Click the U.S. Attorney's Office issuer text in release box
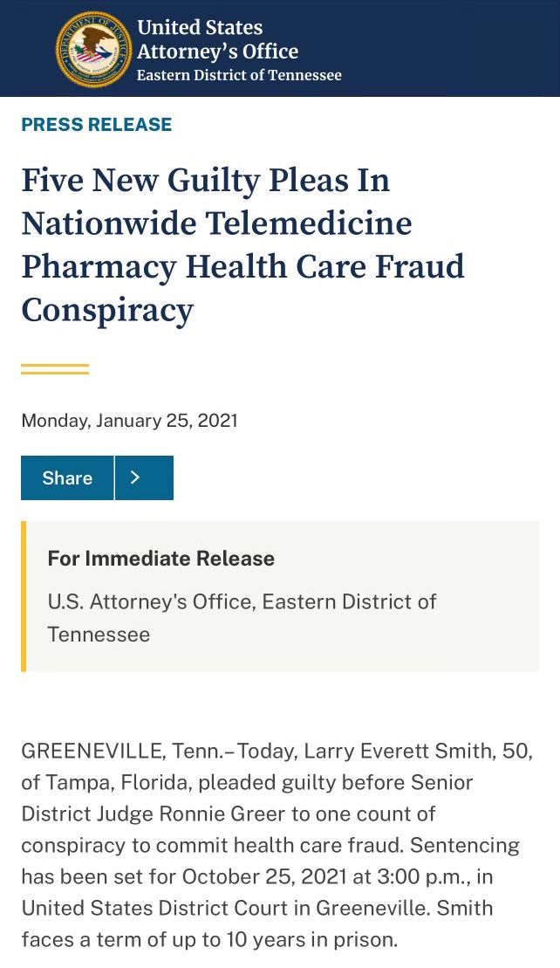The height and width of the screenshot is (968, 560). [x=242, y=617]
